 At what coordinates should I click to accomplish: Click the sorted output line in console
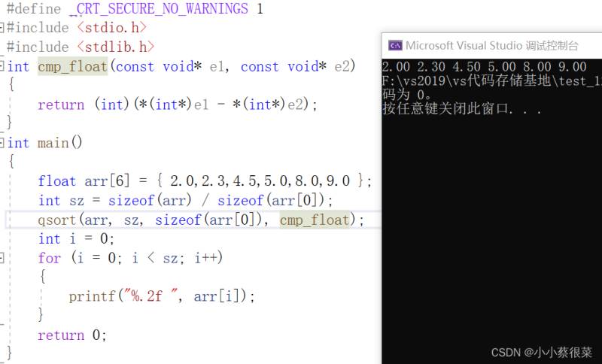click(x=484, y=67)
